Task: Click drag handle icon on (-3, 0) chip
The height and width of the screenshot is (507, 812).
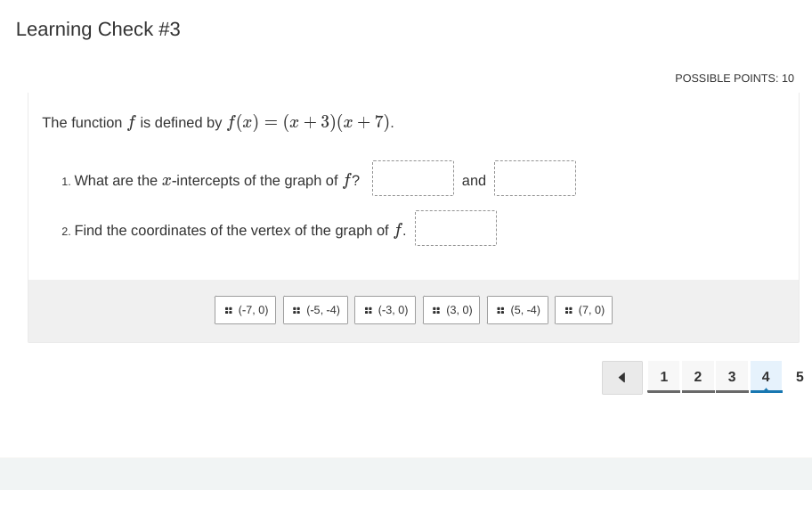Action: click(369, 310)
